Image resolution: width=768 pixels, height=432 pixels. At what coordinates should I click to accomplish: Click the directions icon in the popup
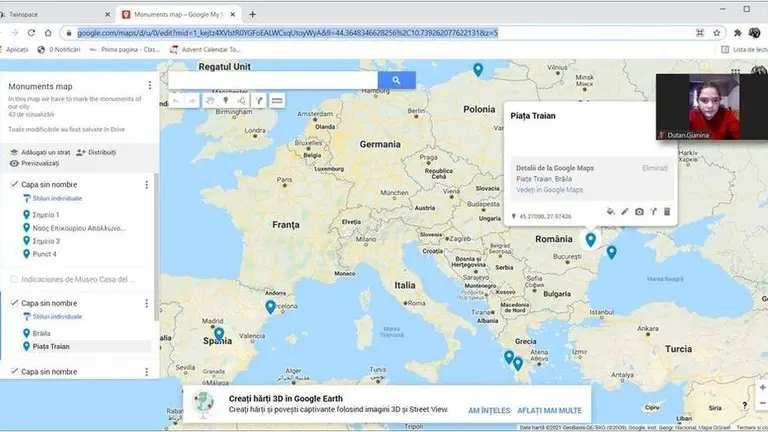[653, 212]
